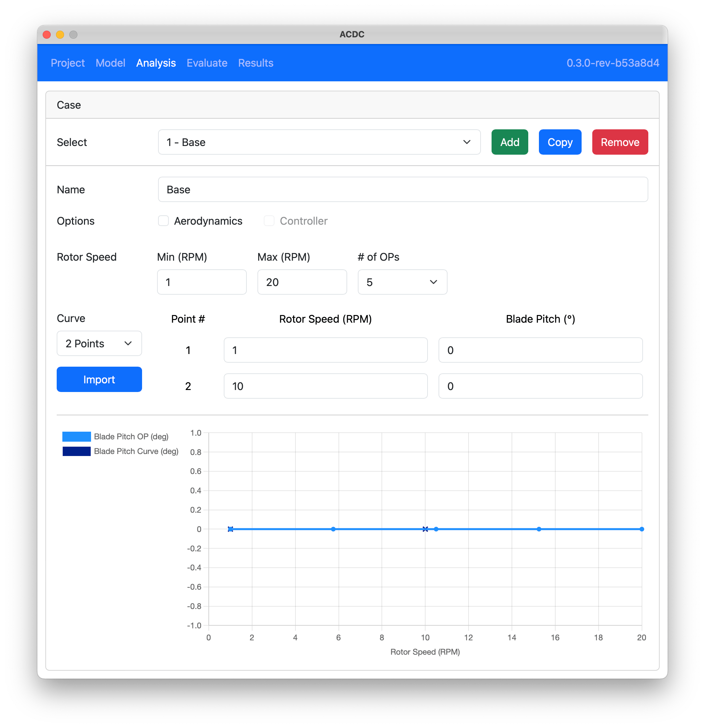Click the green Add button
Image resolution: width=705 pixels, height=728 pixels.
(509, 142)
